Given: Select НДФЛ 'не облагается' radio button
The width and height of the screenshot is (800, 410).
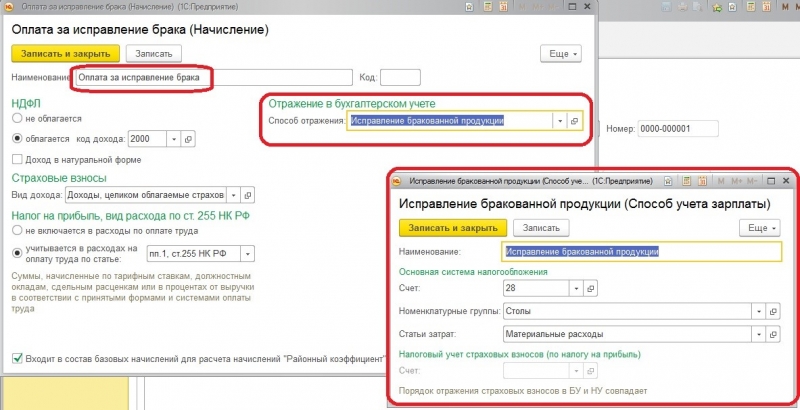Looking at the screenshot, I should coord(17,118).
